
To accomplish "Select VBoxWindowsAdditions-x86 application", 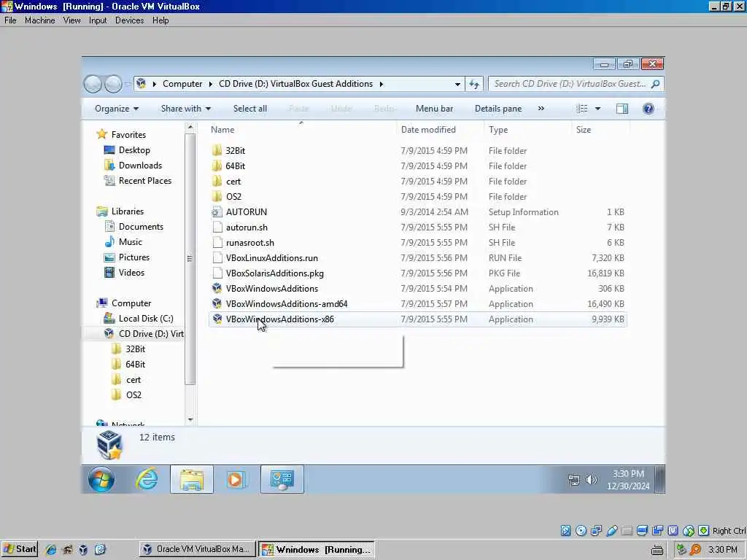I will tap(417, 319).
